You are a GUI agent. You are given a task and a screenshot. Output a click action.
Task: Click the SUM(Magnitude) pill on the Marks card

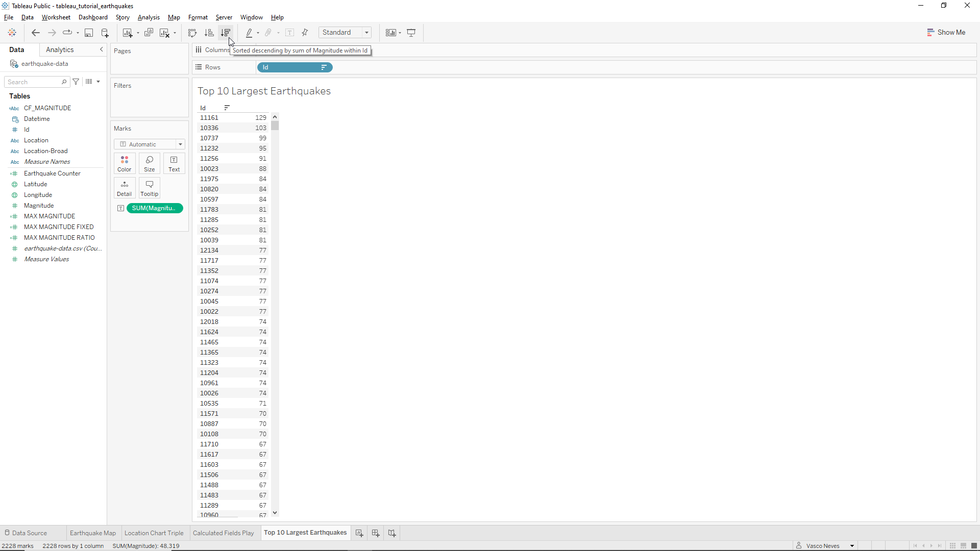point(155,208)
